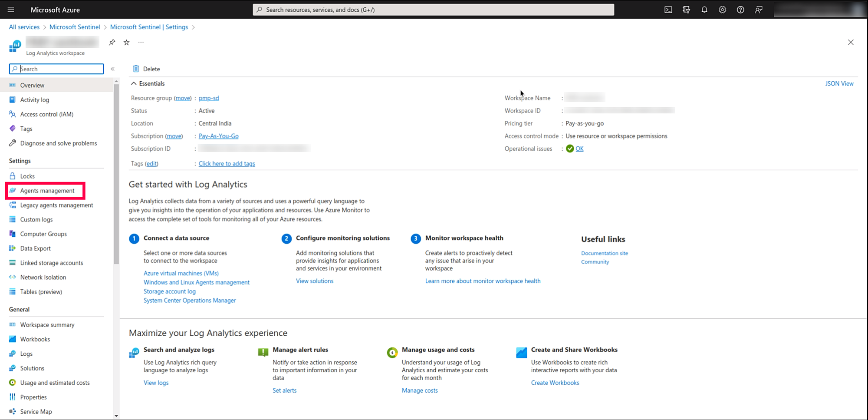Click the Logs icon in sidebar
The height and width of the screenshot is (420, 868).
[x=13, y=354]
